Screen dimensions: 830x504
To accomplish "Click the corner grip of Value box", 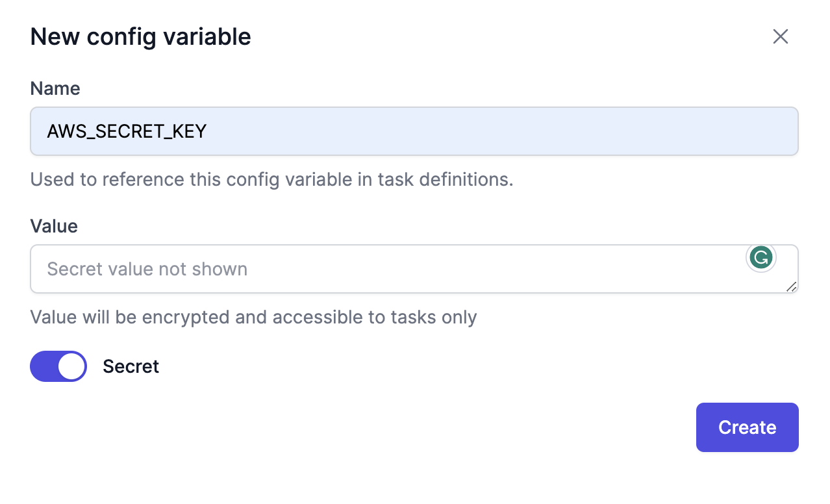I will [791, 286].
